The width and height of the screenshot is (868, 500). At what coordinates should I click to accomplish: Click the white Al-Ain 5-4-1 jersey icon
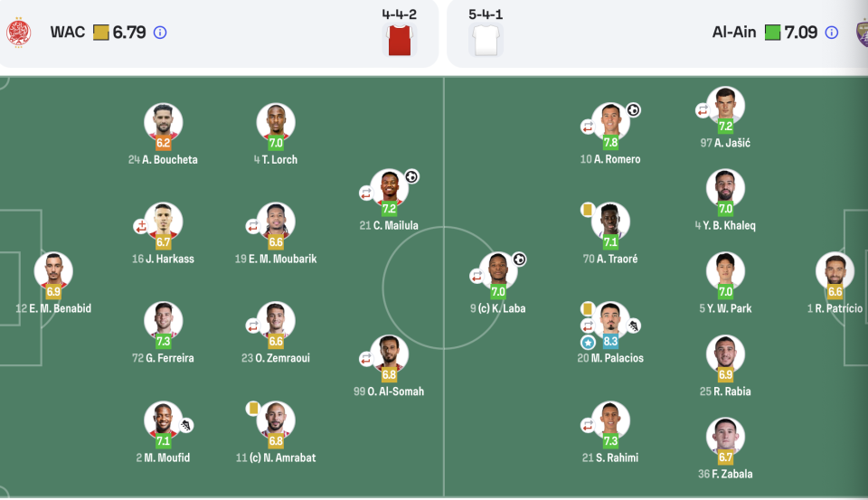[x=486, y=41]
